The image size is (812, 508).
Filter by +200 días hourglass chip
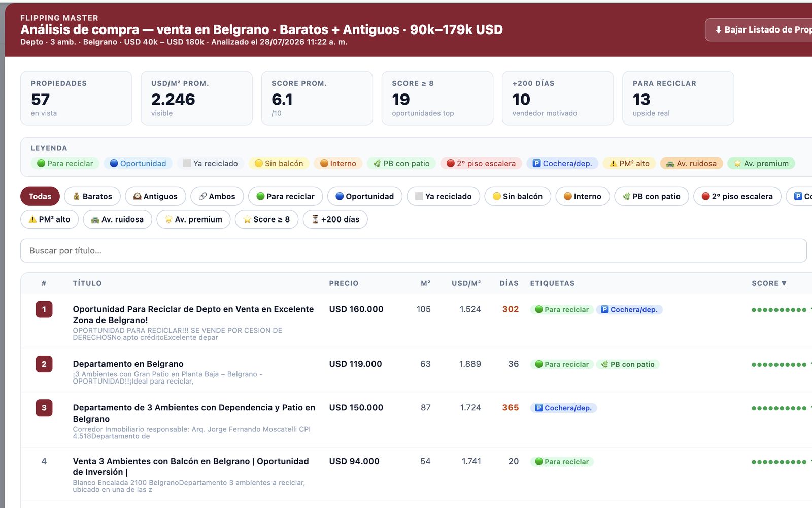click(x=335, y=219)
